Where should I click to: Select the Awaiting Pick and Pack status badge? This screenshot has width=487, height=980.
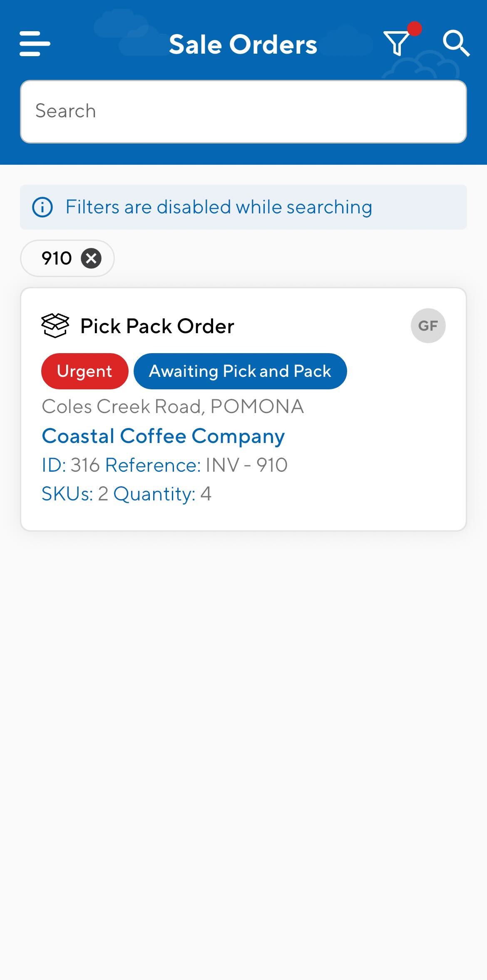click(x=240, y=371)
